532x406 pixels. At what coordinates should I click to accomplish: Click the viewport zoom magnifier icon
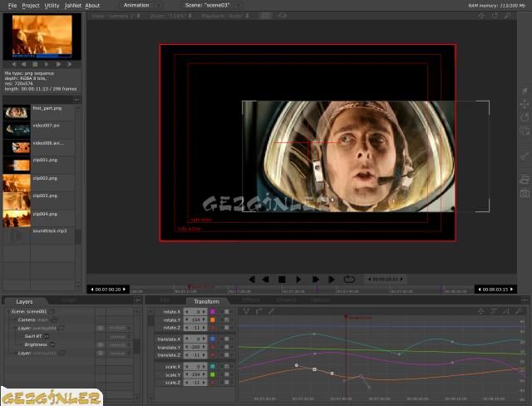click(508, 16)
